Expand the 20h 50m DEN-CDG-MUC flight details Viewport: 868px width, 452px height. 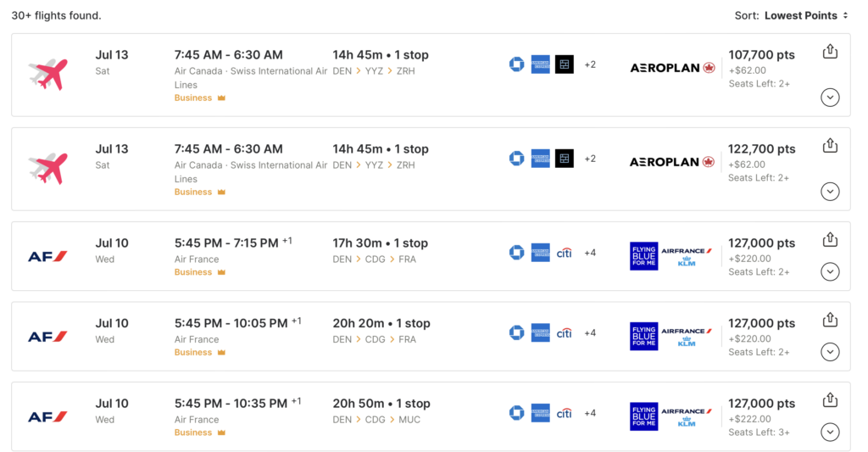[830, 432]
